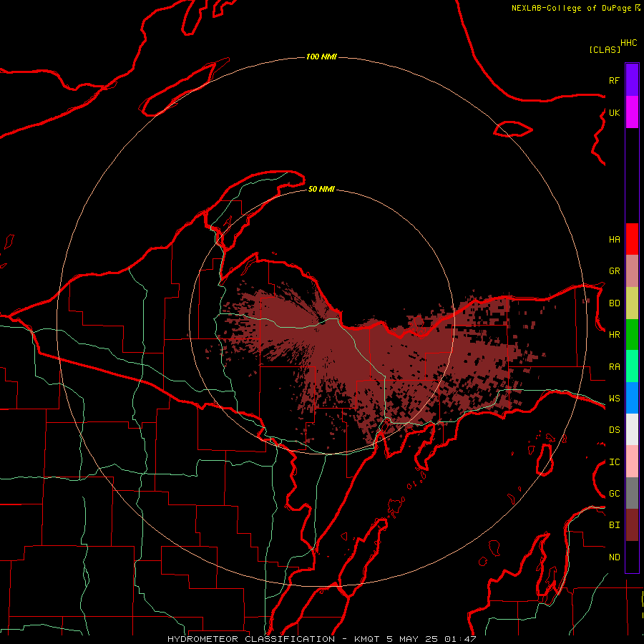Click the 'HYDROMETEOR CLASSIFICATION' title text
The image size is (644, 644).
(251, 639)
